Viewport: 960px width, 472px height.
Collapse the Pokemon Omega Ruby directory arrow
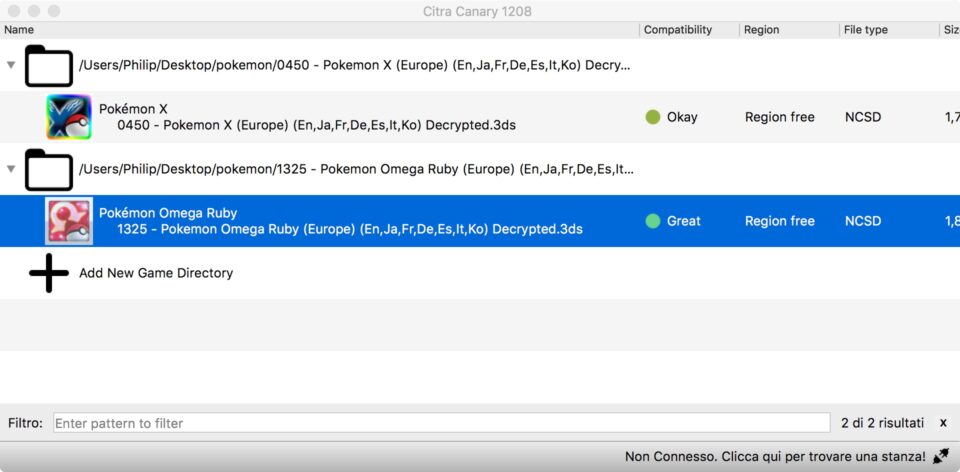10,169
